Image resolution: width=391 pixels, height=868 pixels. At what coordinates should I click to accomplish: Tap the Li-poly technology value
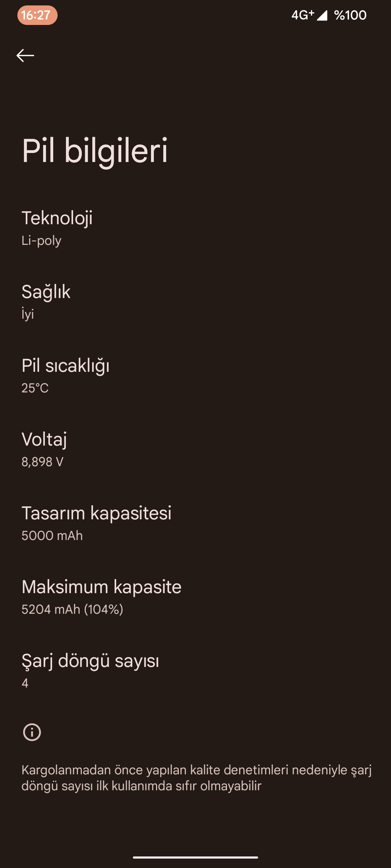click(x=41, y=241)
